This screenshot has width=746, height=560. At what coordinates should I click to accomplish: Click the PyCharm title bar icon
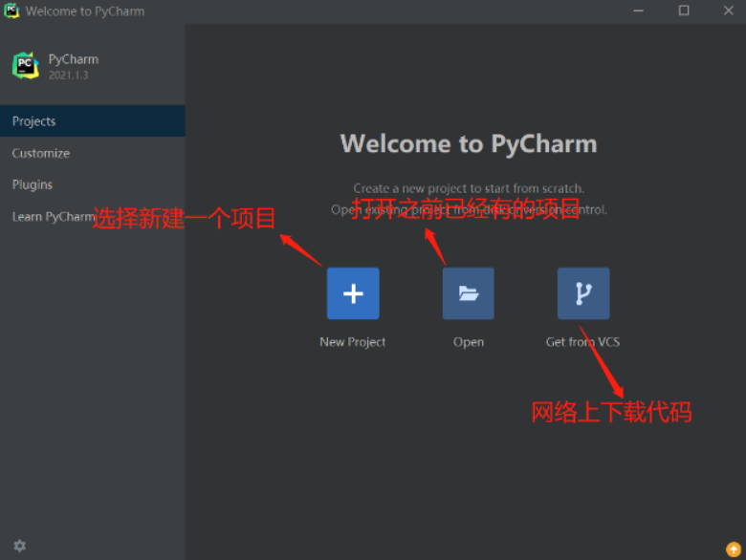11,11
